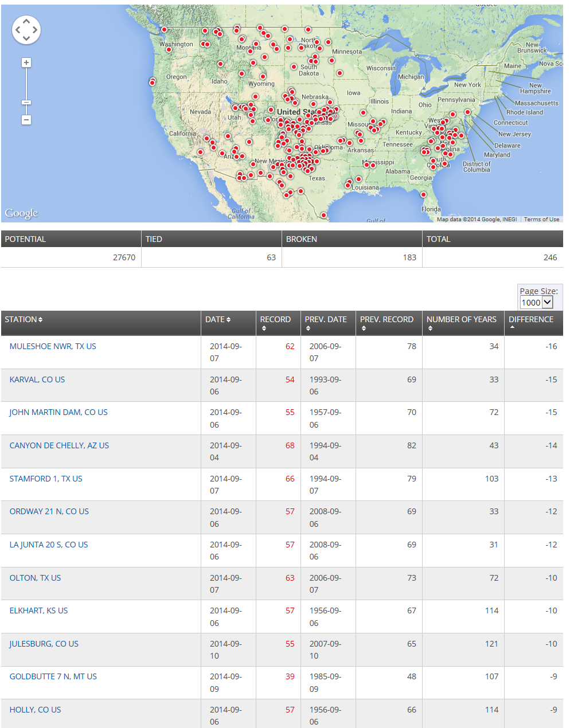This screenshot has height=728, width=570.
Task: Click the Terms of Use map link
Action: [541, 219]
